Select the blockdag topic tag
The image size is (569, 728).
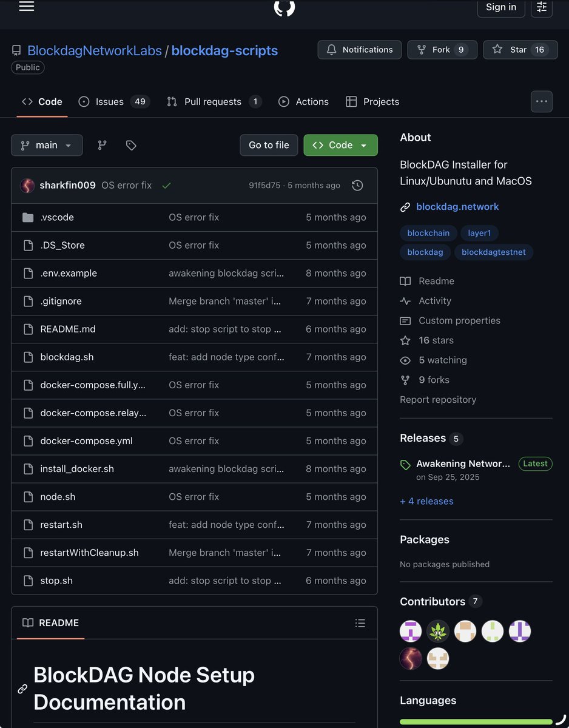point(425,252)
